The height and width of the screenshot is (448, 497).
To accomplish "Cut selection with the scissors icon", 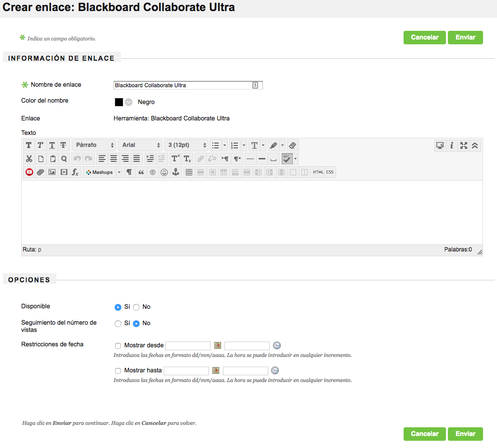I will [x=29, y=158].
